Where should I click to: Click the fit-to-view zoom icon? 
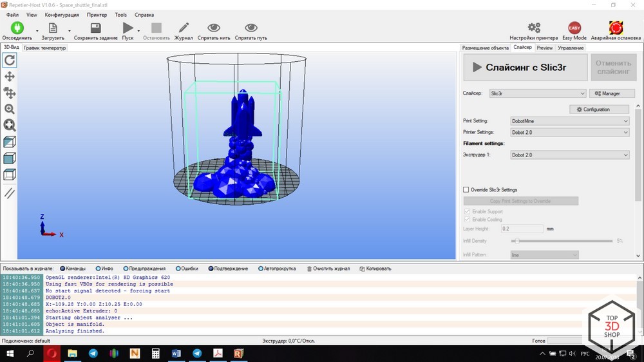[x=10, y=125]
